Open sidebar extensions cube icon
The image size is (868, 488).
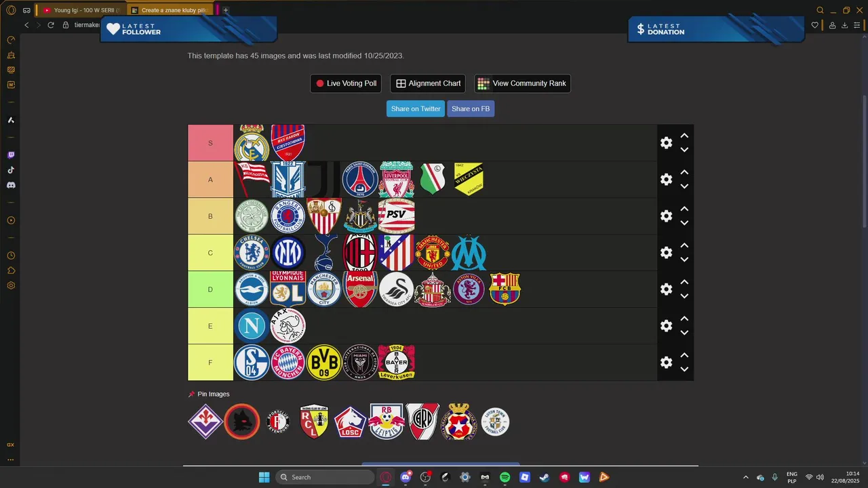click(x=11, y=270)
